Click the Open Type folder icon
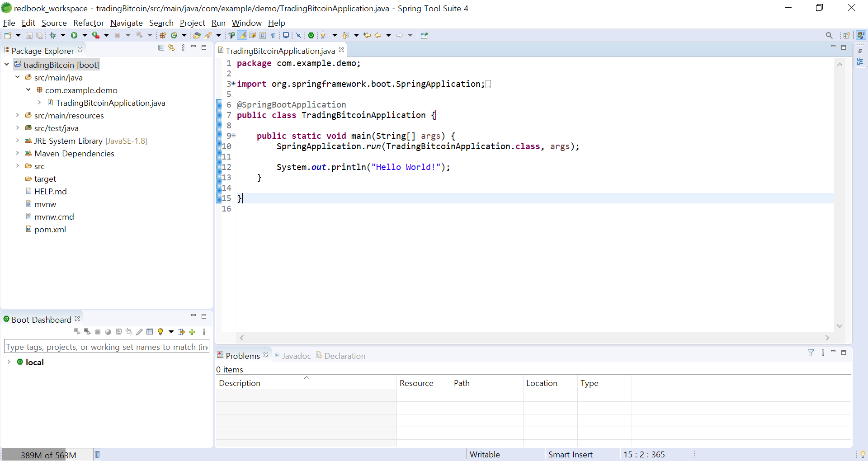 [197, 35]
